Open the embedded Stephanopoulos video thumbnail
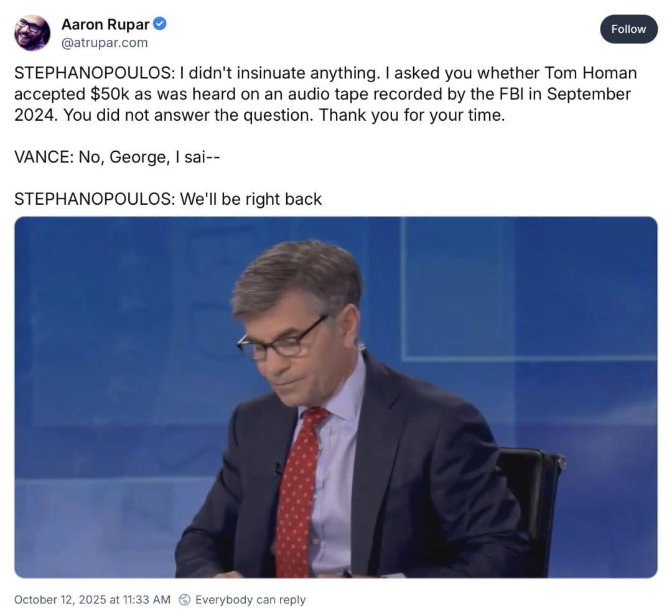The image size is (672, 616). click(x=335, y=397)
